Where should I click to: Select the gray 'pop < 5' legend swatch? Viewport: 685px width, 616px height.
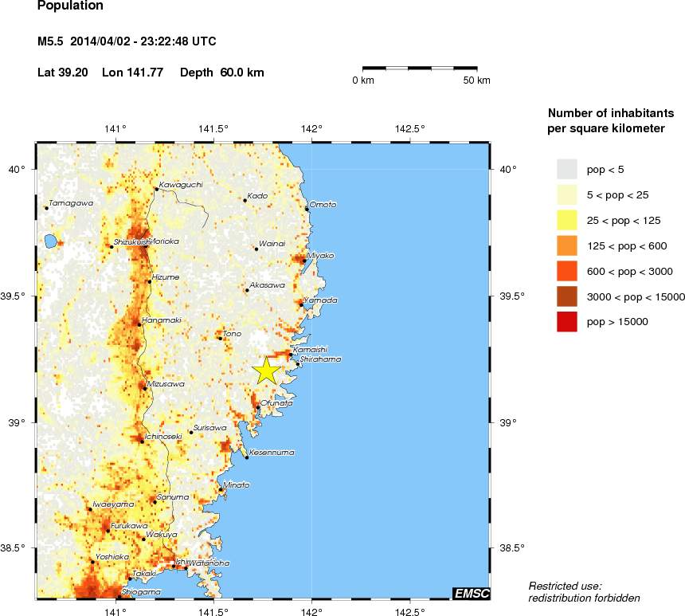[x=566, y=169]
